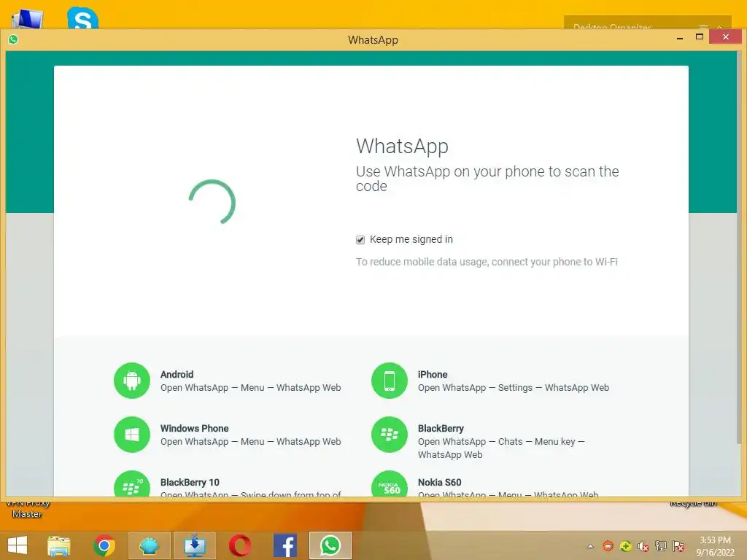Open the network tray icon

[x=661, y=546]
